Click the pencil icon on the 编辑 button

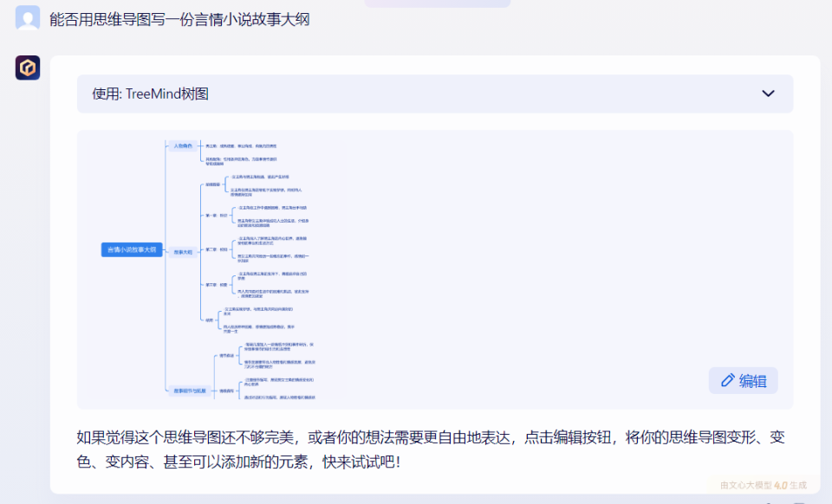730,380
